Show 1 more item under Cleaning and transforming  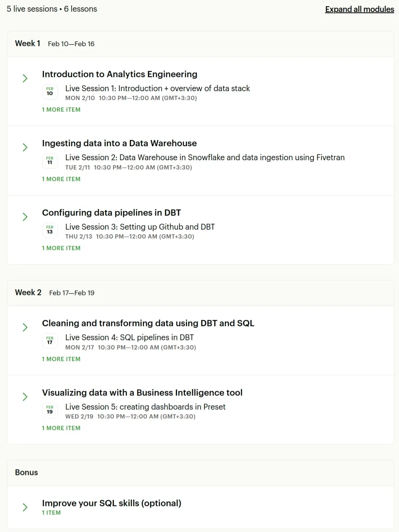pyautogui.click(x=61, y=359)
